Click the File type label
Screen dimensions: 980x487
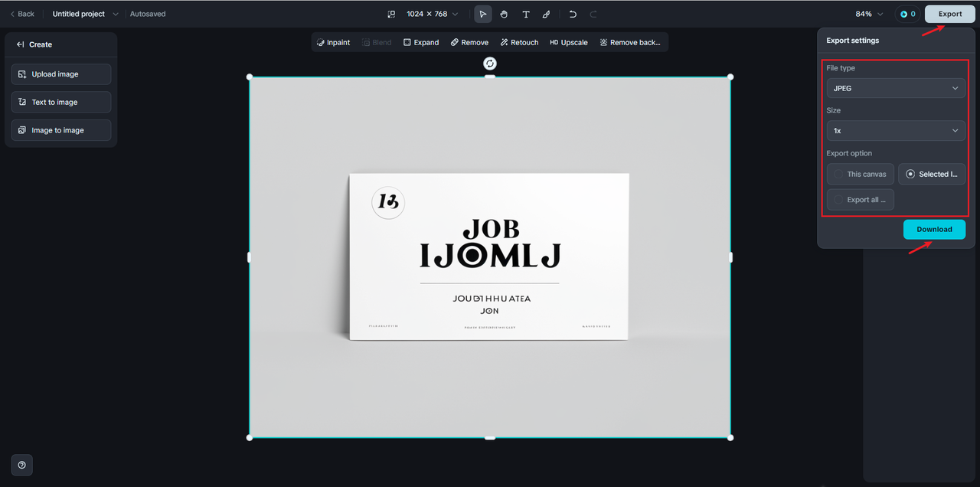[841, 68]
